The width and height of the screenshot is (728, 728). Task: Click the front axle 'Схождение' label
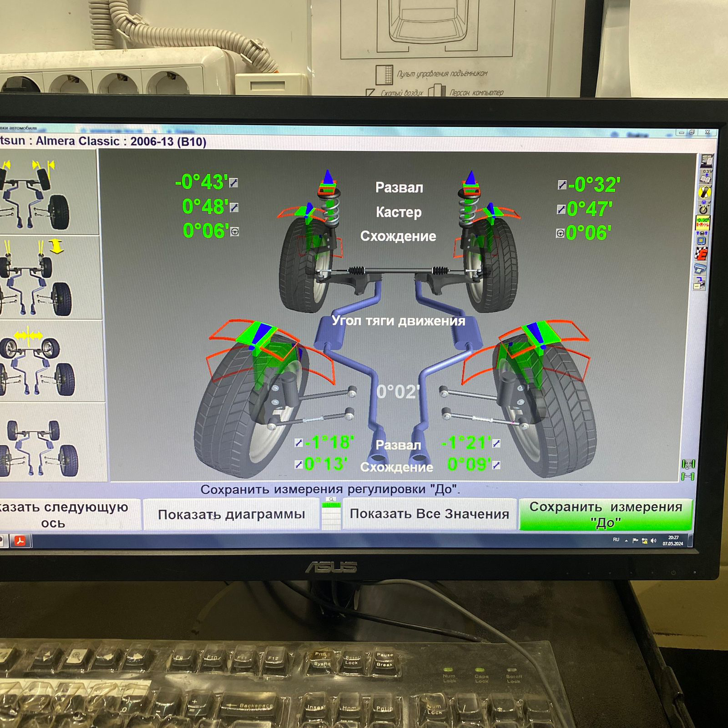(398, 236)
